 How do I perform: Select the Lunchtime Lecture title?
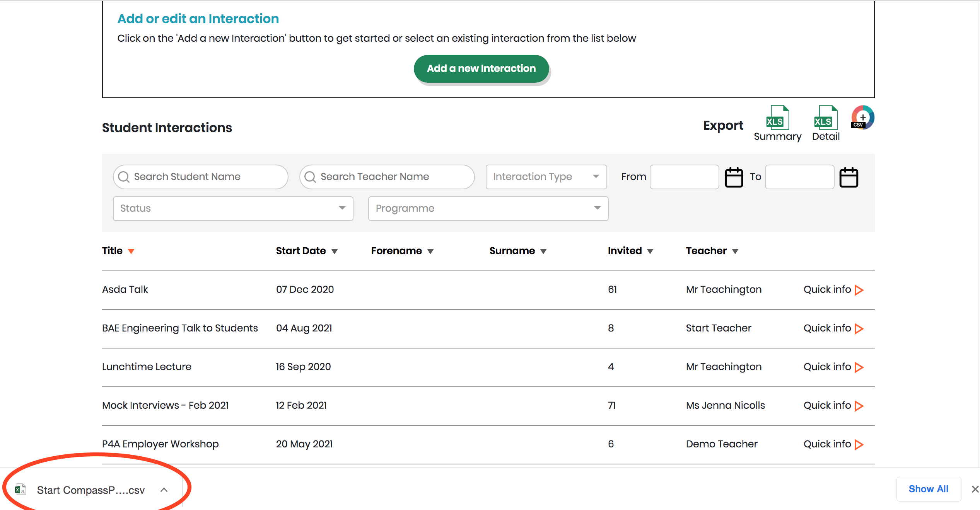coord(147,367)
